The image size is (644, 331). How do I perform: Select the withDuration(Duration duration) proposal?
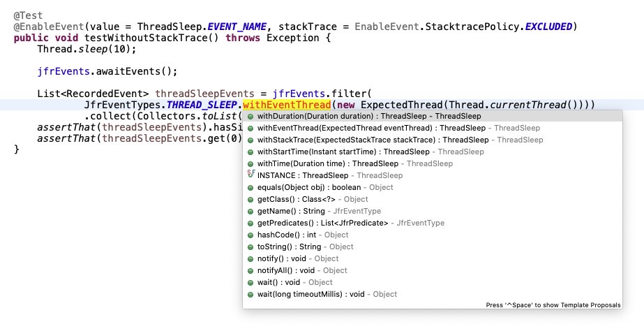pos(432,116)
